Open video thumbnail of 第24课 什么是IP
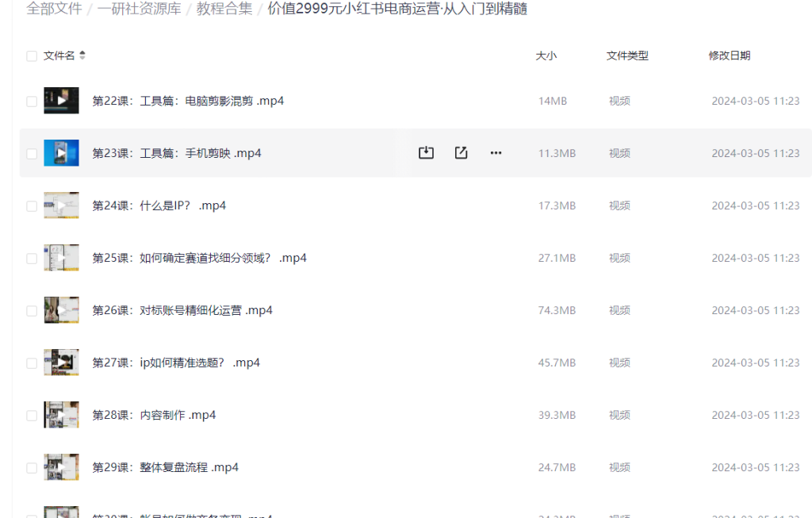Screen dimensions: 812x518 [61, 205]
